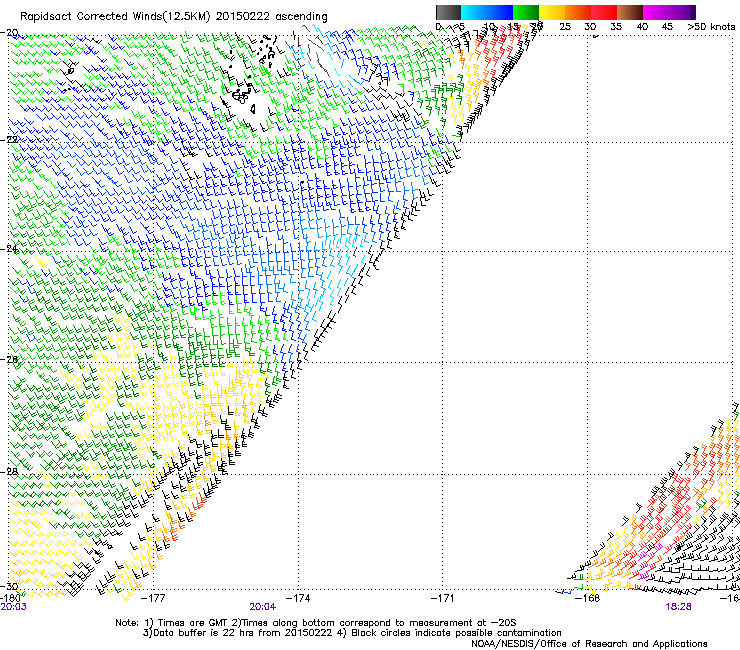Click the purple '18:28' time stamp

click(678, 607)
